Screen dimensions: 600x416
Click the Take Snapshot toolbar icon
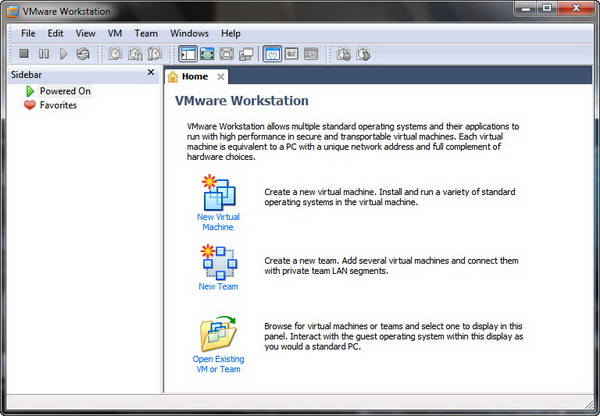pyautogui.click(x=115, y=54)
